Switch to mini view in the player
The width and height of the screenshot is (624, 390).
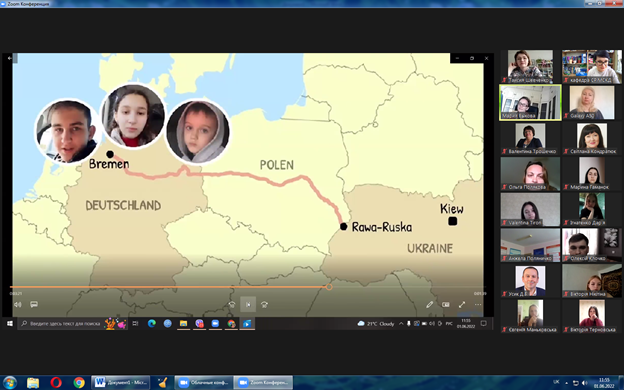(446, 305)
